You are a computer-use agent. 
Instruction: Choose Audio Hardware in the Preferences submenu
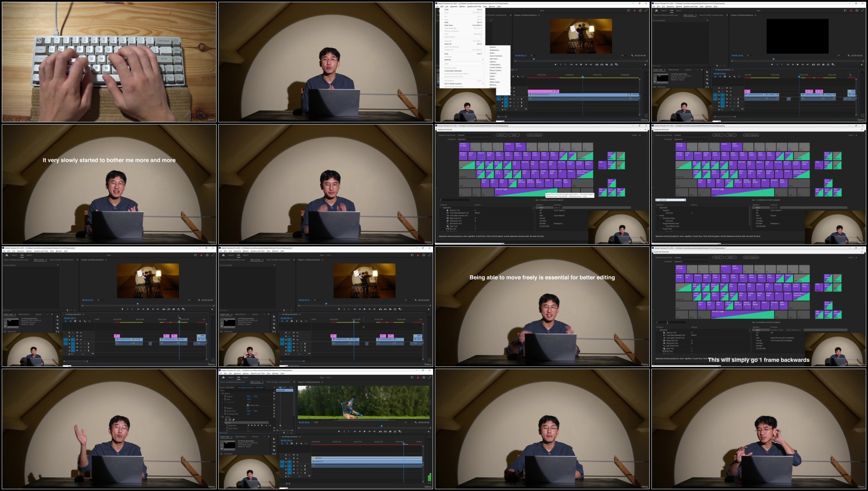[x=496, y=56]
